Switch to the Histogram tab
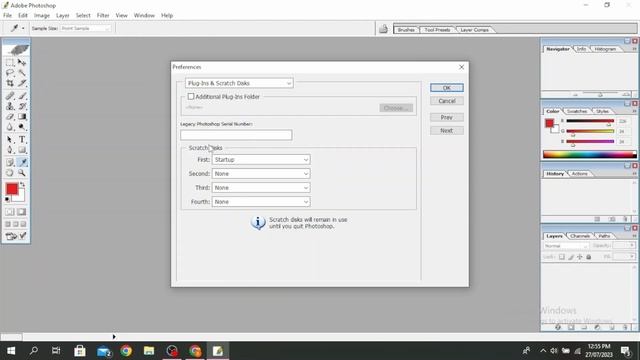This screenshot has height=360, width=640. (x=605, y=49)
